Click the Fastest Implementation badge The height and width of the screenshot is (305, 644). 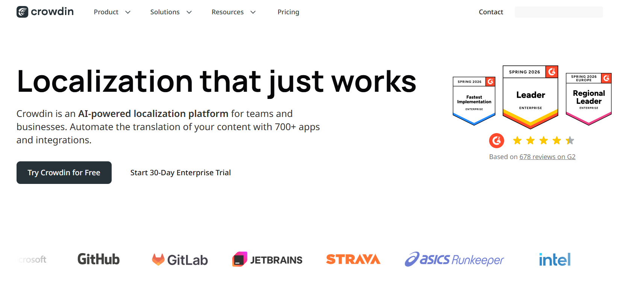[474, 101]
